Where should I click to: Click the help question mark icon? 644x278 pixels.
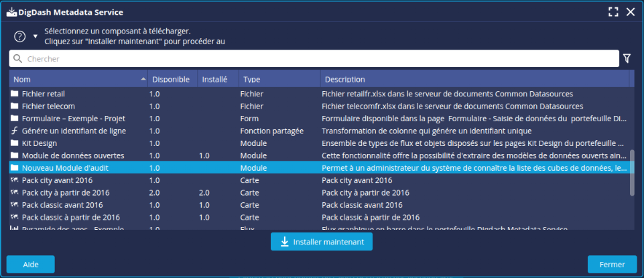(x=19, y=36)
